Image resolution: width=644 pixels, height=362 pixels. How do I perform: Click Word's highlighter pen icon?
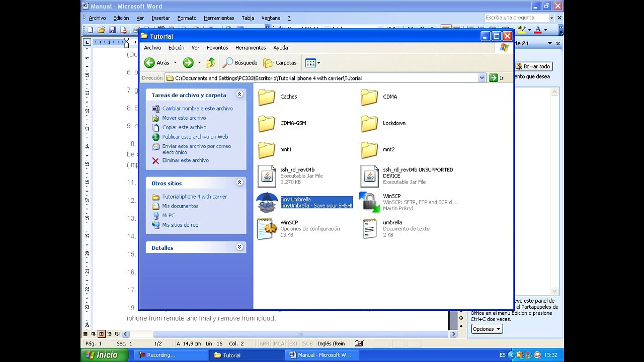tap(522, 30)
